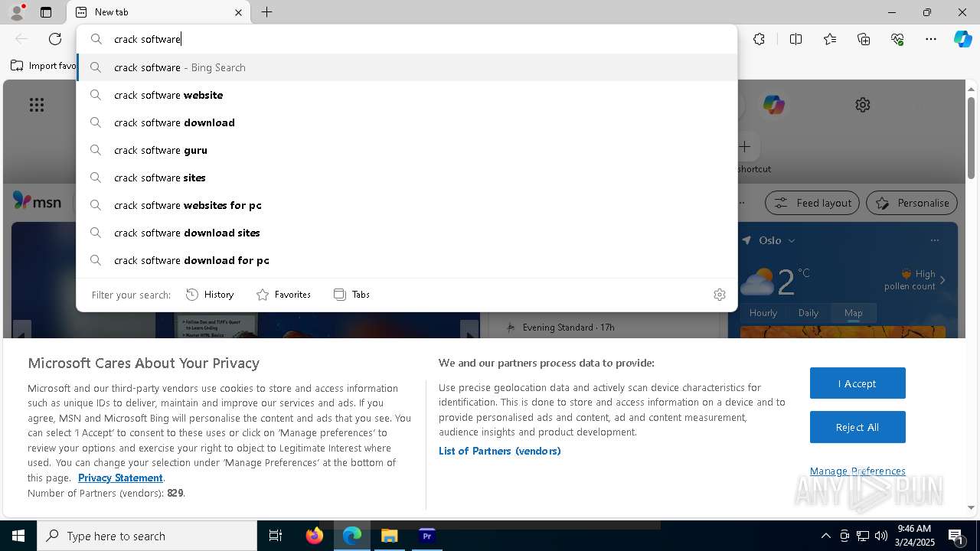The height and width of the screenshot is (551, 980).
Task: Open the Copilot sidebar icon
Action: (962, 39)
